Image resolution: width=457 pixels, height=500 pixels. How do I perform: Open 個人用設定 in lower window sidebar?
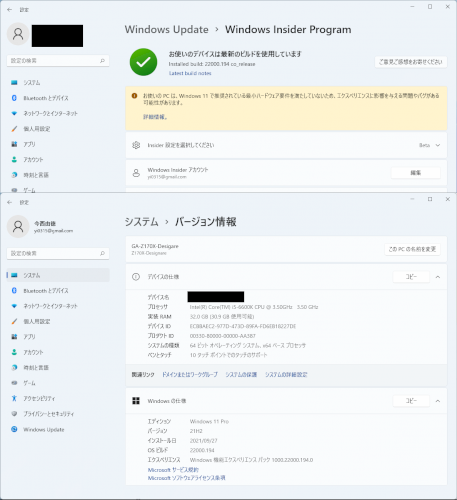point(37,321)
